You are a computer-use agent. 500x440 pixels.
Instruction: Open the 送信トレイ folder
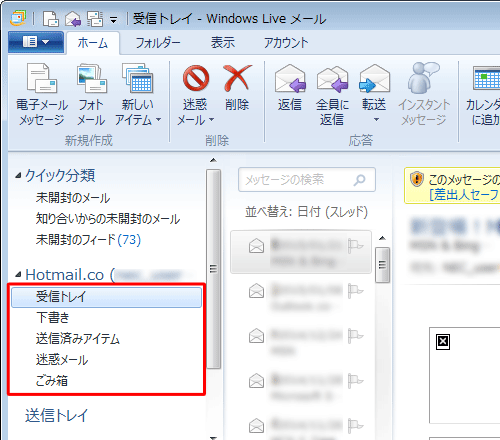tap(56, 415)
